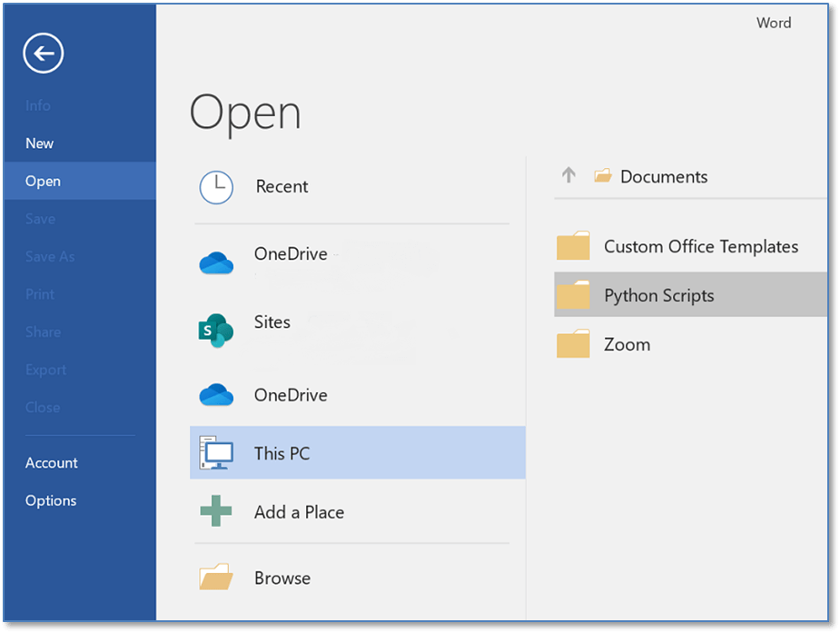Click the Zoom folder icon
The width and height of the screenshot is (840, 633).
pyautogui.click(x=573, y=343)
